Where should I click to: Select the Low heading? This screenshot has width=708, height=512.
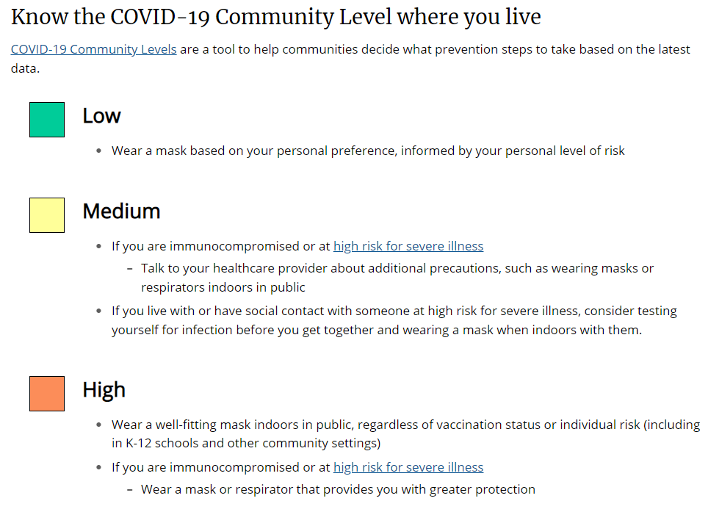(x=101, y=116)
